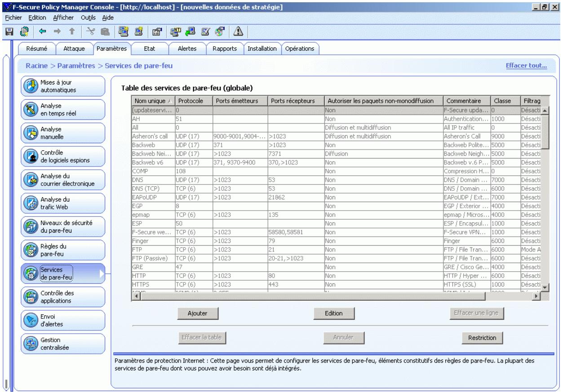Open Analyse en temps réel settings

(63, 110)
